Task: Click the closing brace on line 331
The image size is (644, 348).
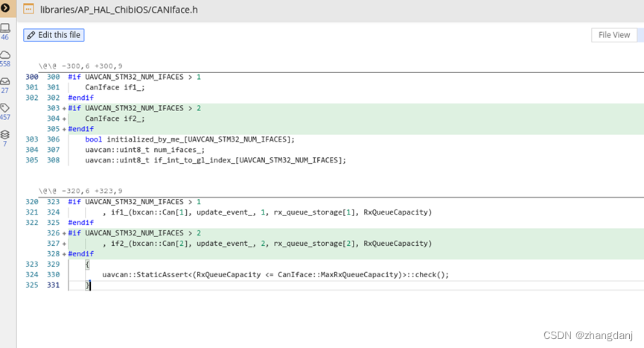Action: click(87, 285)
